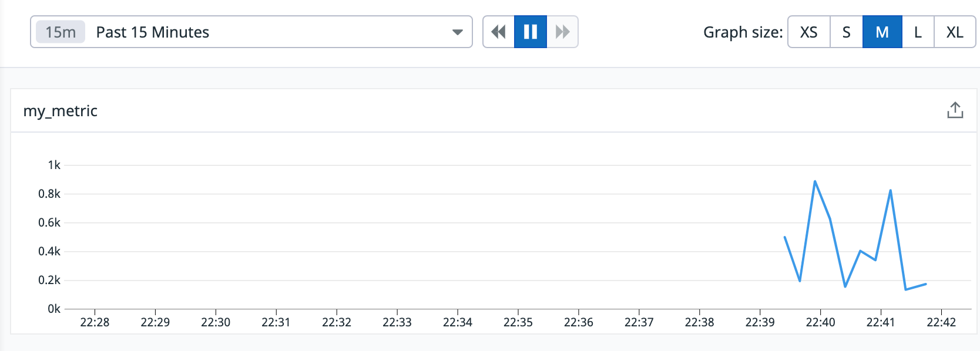
Task: Click the line endpoint near 22:42
Action: (x=926, y=284)
